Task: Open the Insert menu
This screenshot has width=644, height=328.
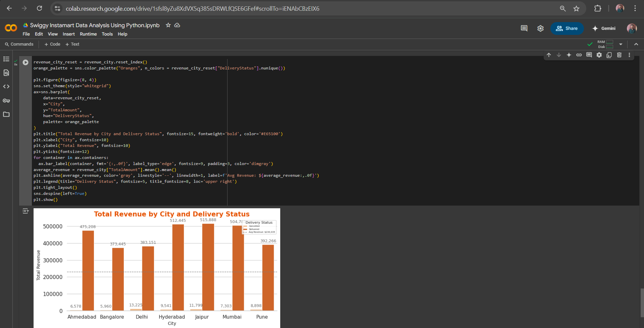Action: pos(68,34)
